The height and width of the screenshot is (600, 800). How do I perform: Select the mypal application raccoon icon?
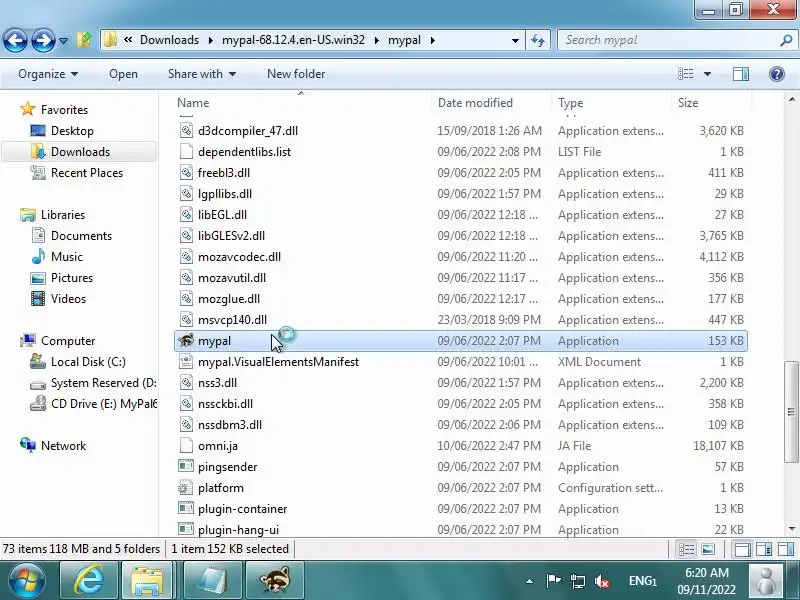[186, 340]
